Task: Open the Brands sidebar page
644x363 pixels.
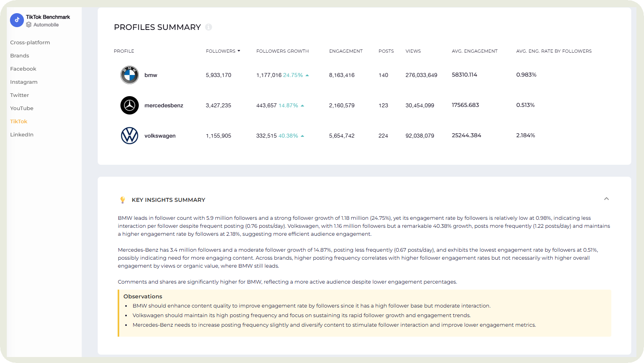Action: (x=20, y=55)
